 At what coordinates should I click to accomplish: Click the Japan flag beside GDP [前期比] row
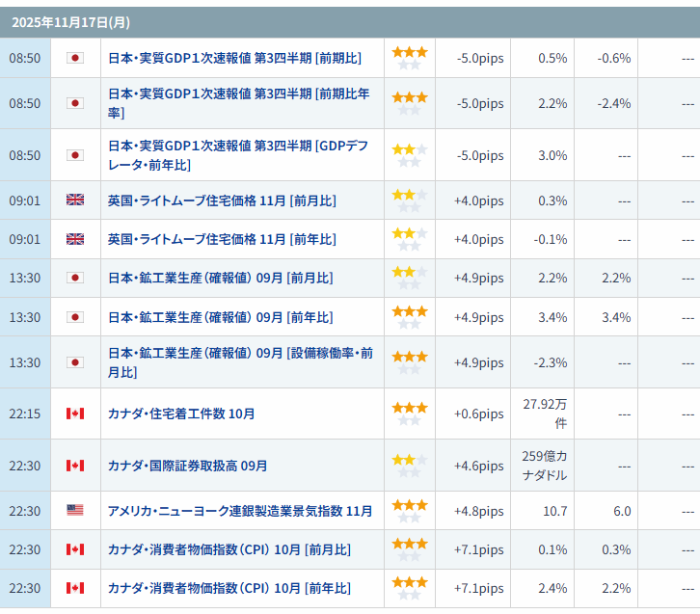click(x=74, y=58)
